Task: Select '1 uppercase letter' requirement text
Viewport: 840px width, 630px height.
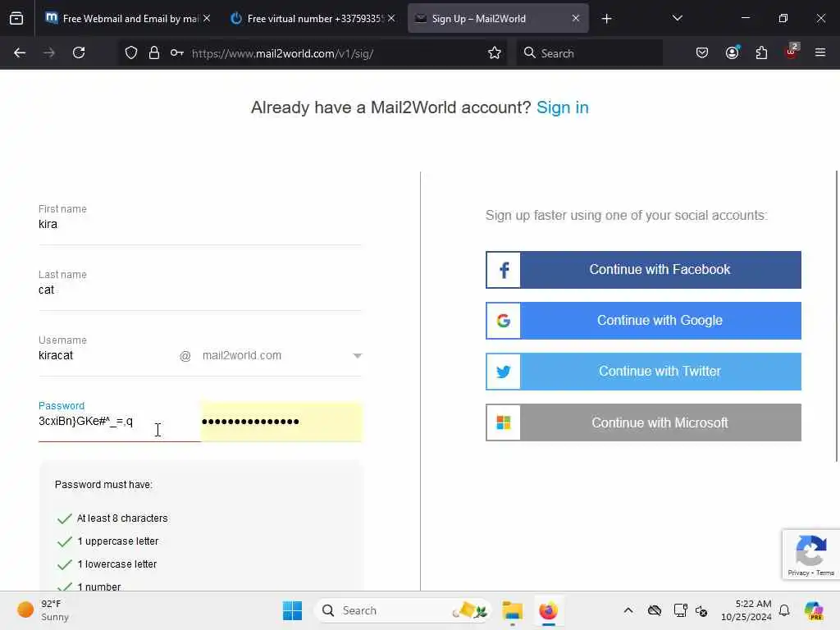Action: coord(118,541)
